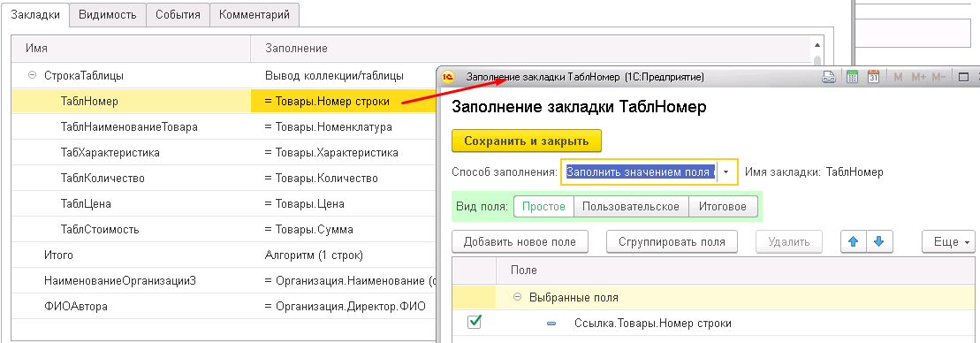
Task: Open the calculator icon in dialog title bar
Action: point(851,77)
